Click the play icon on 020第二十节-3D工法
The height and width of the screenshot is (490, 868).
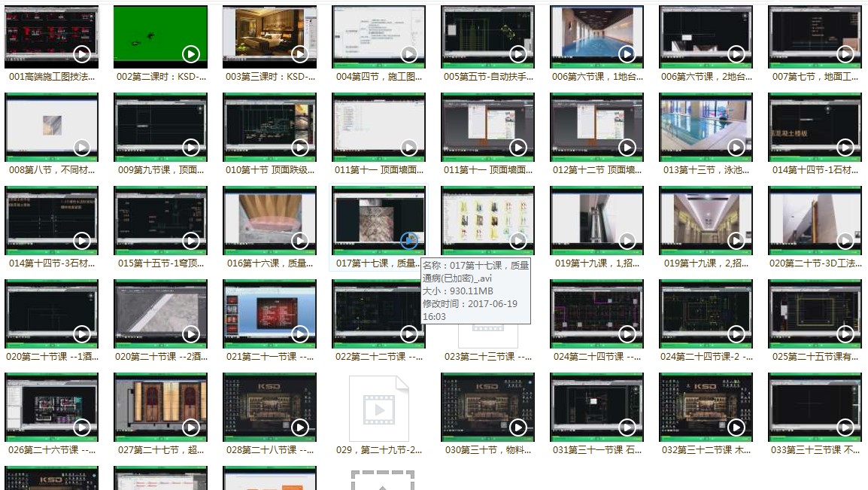point(845,241)
